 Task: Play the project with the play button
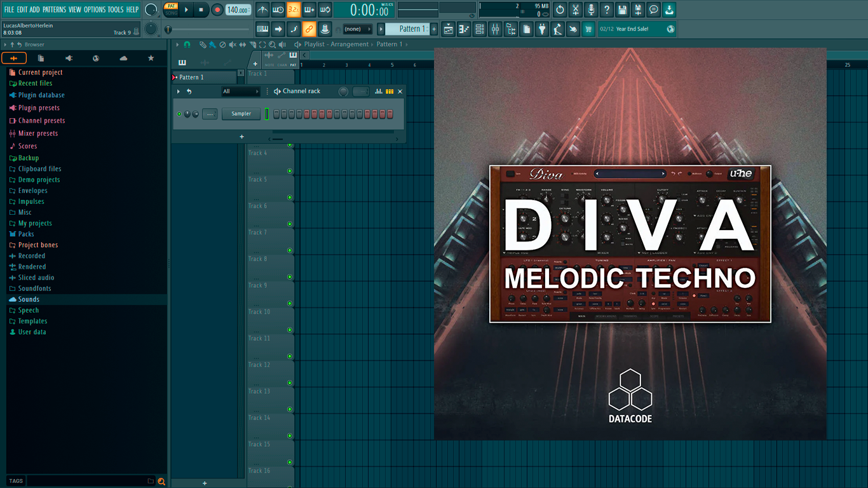186,10
